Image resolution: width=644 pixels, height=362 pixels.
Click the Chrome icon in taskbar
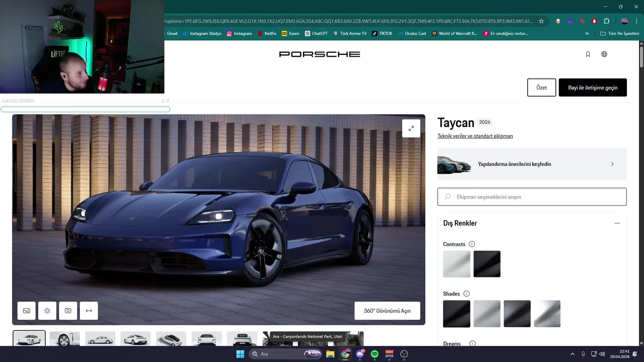[x=345, y=354]
